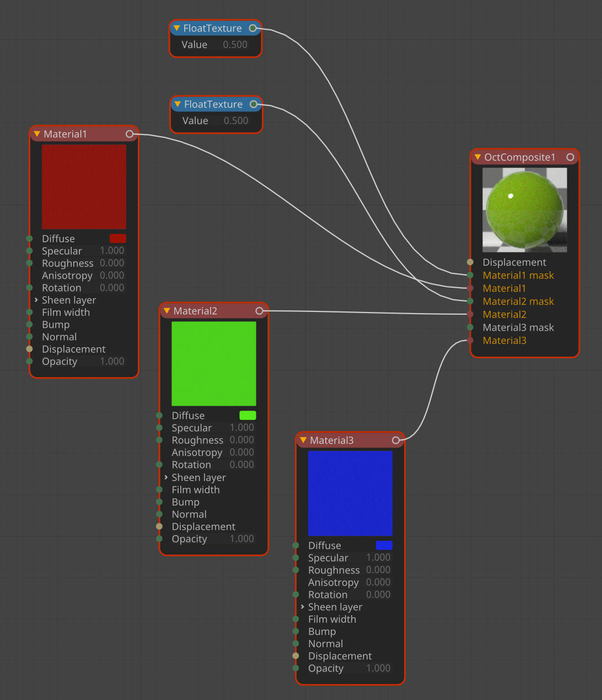Click Material1 node output socket

tap(129, 134)
